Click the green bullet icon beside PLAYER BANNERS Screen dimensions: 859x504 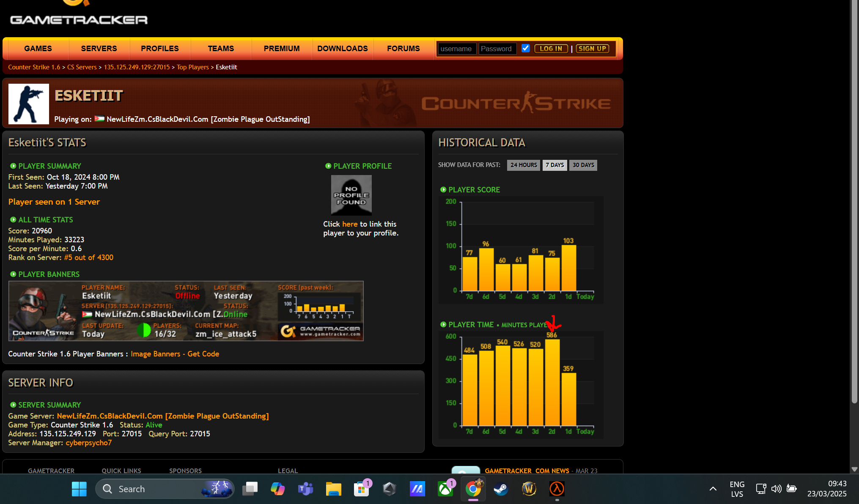coord(13,274)
